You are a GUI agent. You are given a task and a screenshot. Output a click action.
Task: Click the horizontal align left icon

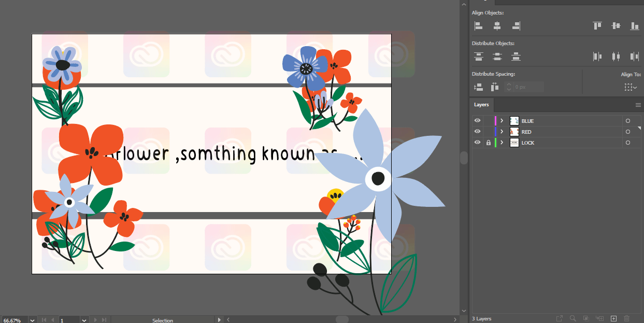click(x=478, y=25)
